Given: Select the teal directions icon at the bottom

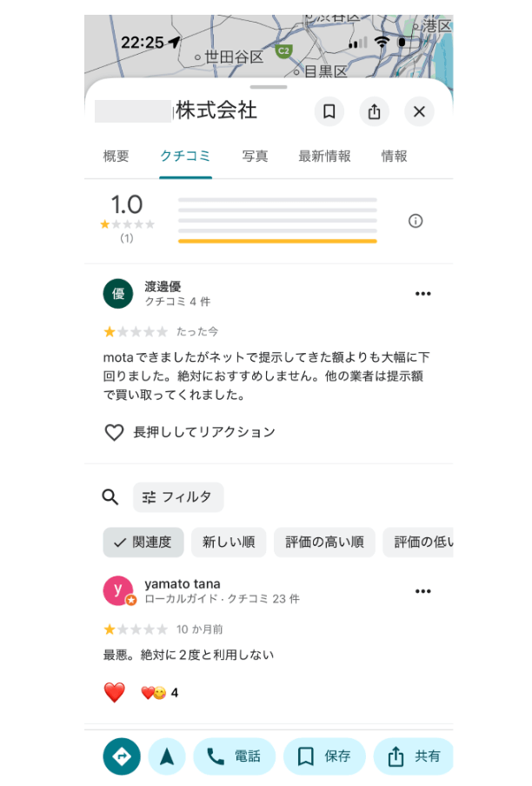Looking at the screenshot, I should pos(121,756).
